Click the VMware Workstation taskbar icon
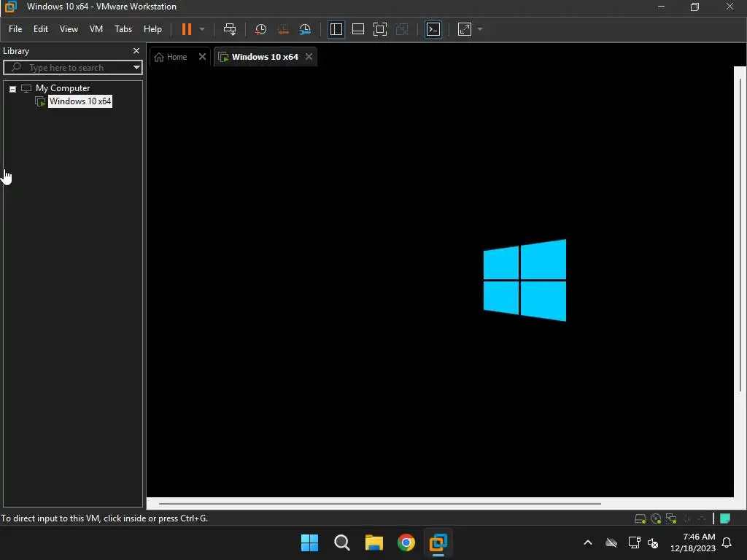The width and height of the screenshot is (747, 560). point(438,542)
